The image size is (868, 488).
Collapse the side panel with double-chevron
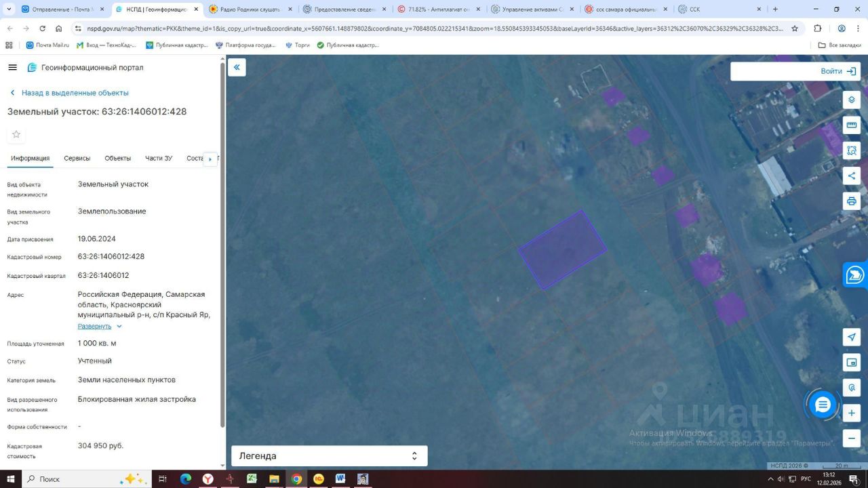(237, 67)
